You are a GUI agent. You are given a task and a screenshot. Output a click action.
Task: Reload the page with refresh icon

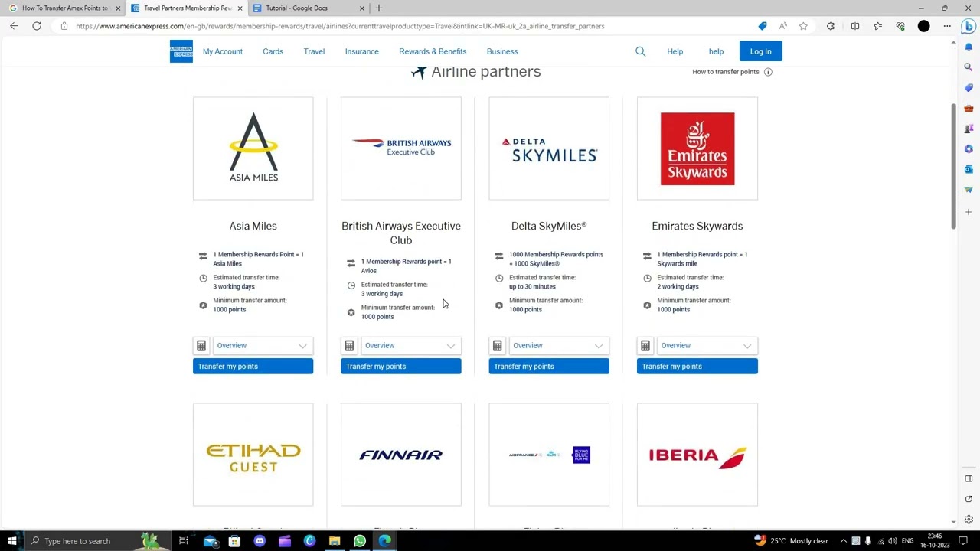tap(36, 26)
